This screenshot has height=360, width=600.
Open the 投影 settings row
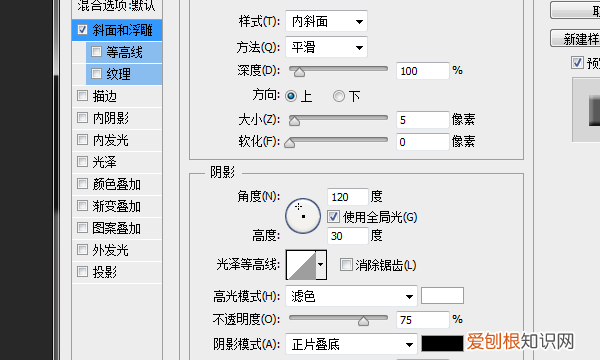[117, 272]
